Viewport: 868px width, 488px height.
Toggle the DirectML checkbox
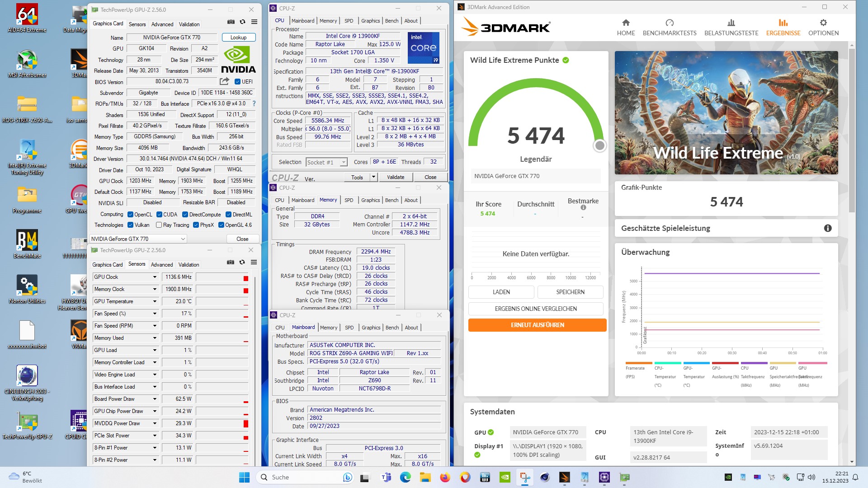coord(228,215)
